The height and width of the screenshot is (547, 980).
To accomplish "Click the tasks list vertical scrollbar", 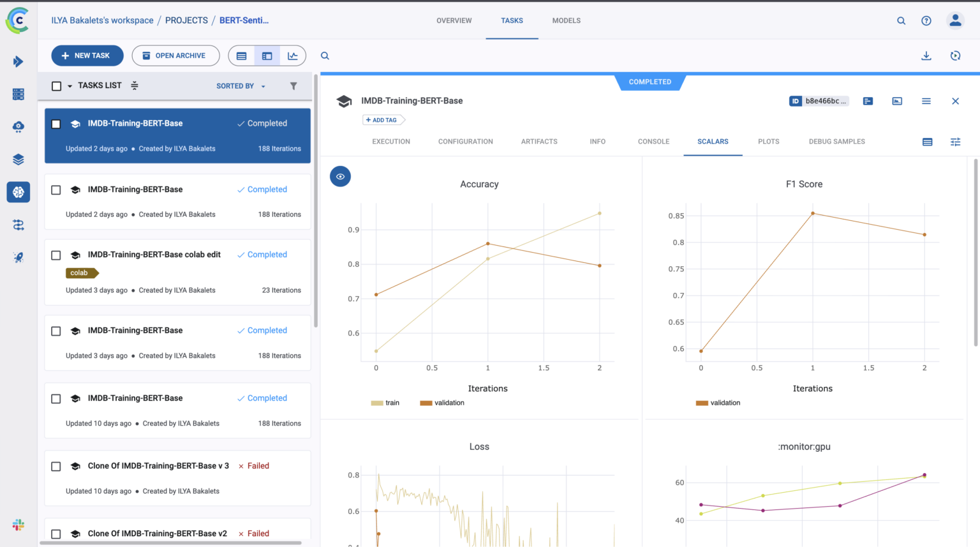I will coord(315,201).
